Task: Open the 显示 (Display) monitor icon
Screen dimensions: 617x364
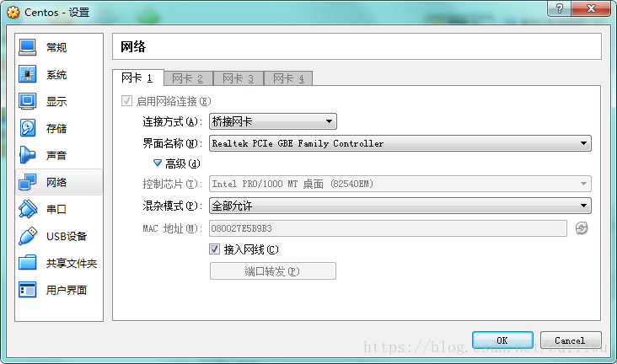Action: click(27, 101)
